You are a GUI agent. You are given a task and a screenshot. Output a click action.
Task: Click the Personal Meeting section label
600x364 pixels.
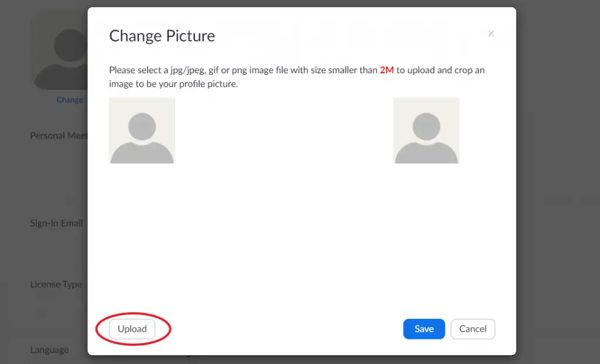pyautogui.click(x=59, y=135)
